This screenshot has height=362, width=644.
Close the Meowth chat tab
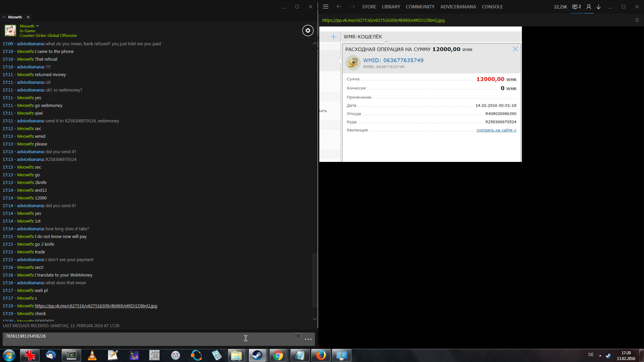28,17
